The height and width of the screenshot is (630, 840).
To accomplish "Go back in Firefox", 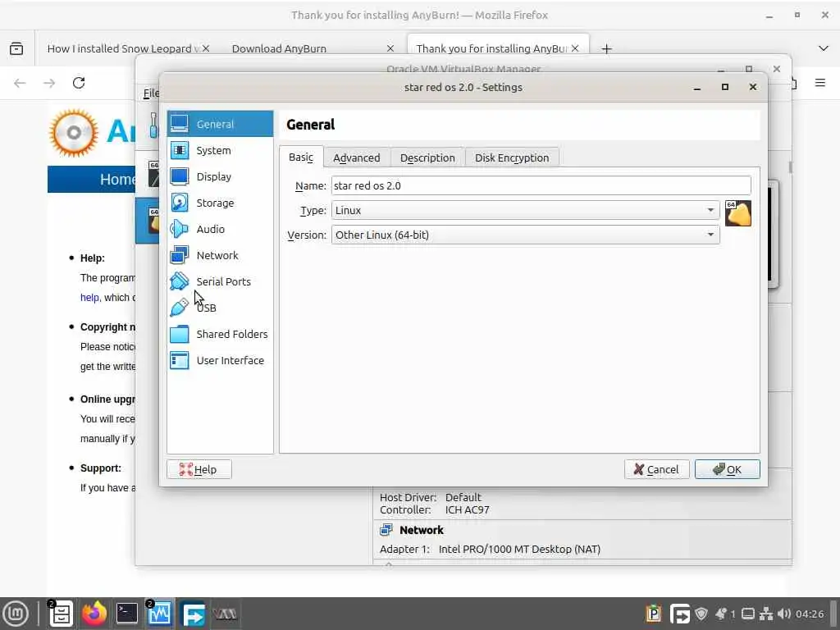I will [x=20, y=83].
